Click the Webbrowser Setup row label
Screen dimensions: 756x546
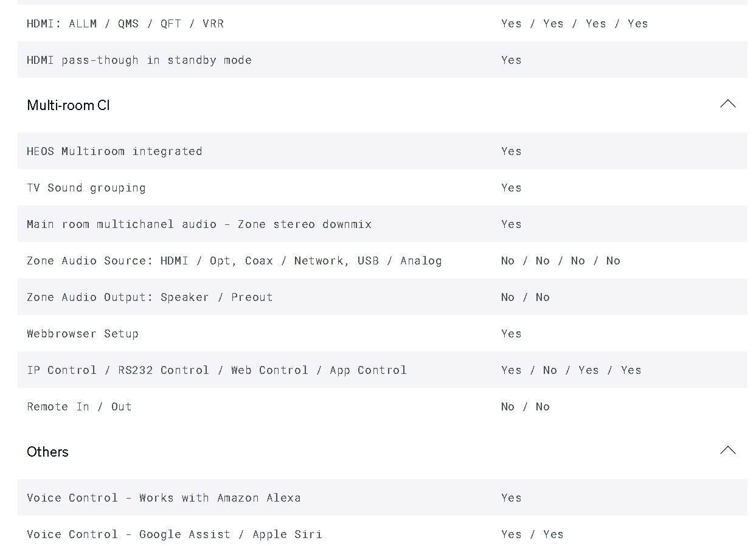point(83,333)
